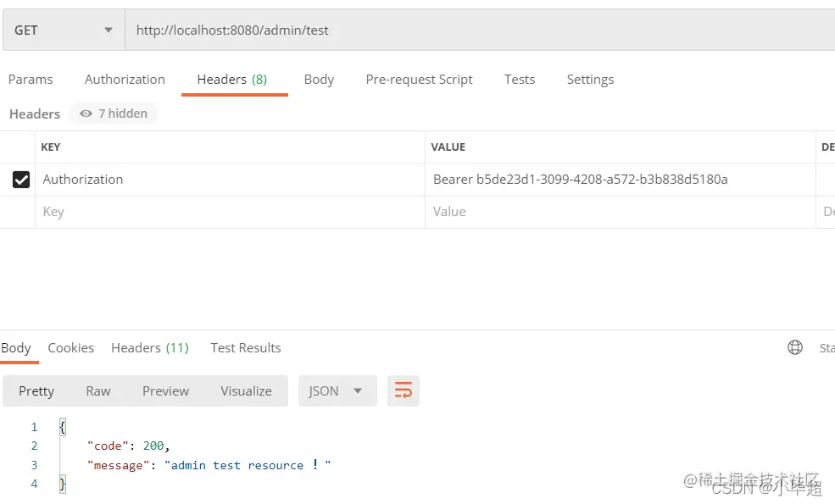Click the empty Value input field
835x504 pixels.
621,212
